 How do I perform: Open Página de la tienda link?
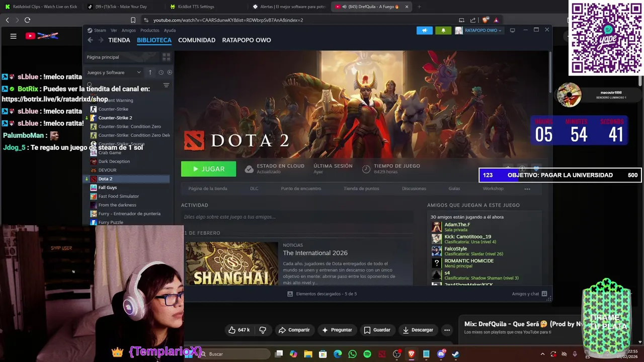tap(208, 189)
